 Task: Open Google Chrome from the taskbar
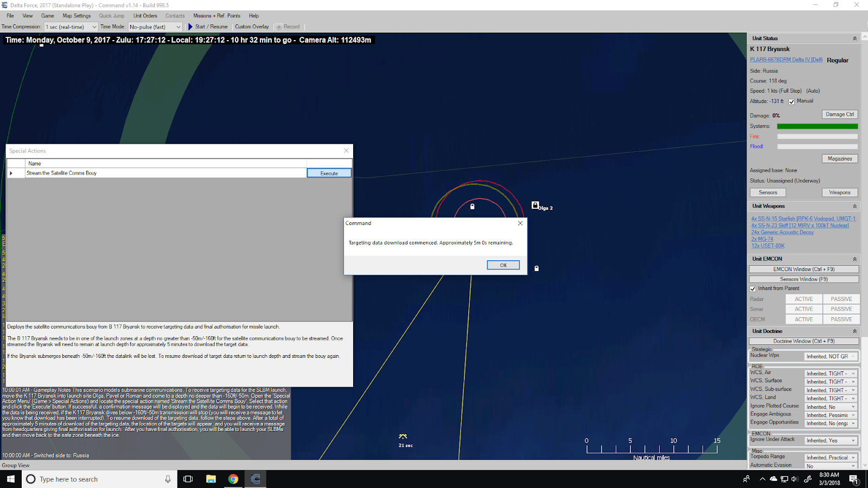click(233, 479)
